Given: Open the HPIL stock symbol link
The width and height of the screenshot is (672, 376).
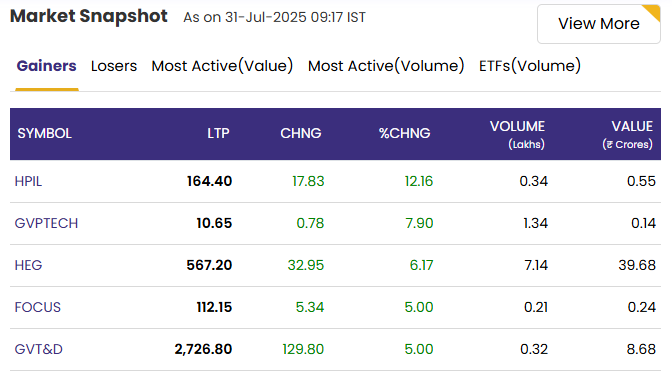Looking at the screenshot, I should pyautogui.click(x=28, y=181).
